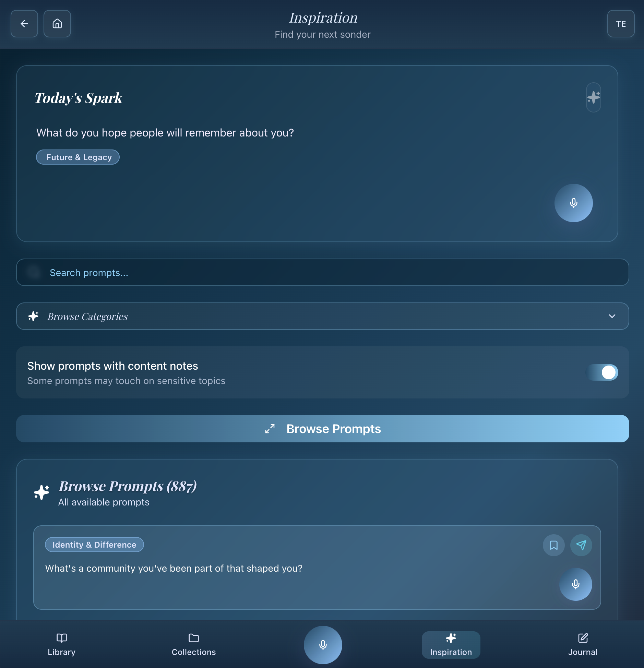Viewport: 644px width, 668px height.
Task: Tap the center microphone in bottom bar
Action: tap(323, 645)
